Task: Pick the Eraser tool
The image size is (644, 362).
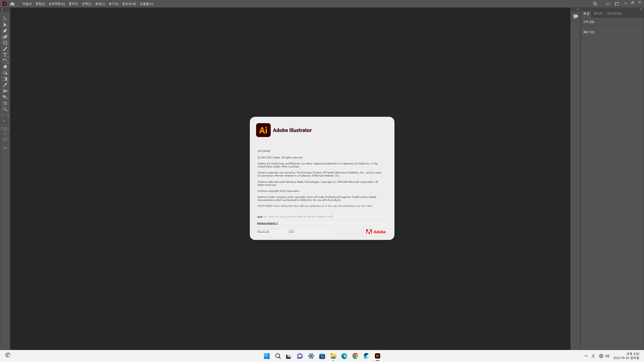Action: pos(5,67)
